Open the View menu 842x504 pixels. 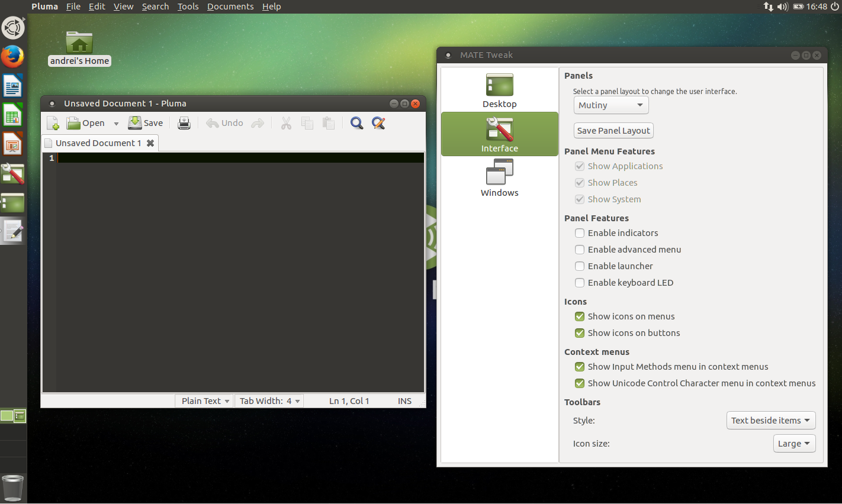pos(124,7)
